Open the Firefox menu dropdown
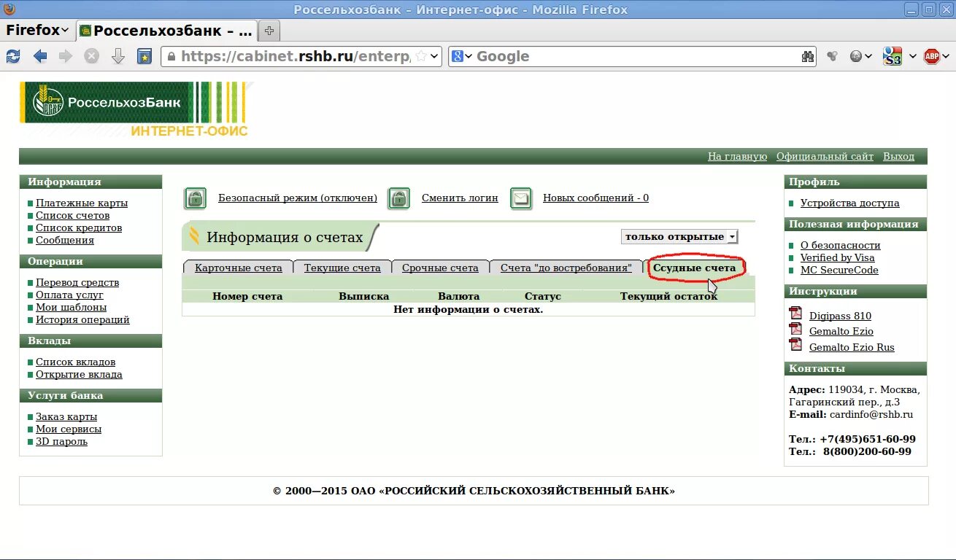Viewport: 956px width, 560px height. [37, 30]
